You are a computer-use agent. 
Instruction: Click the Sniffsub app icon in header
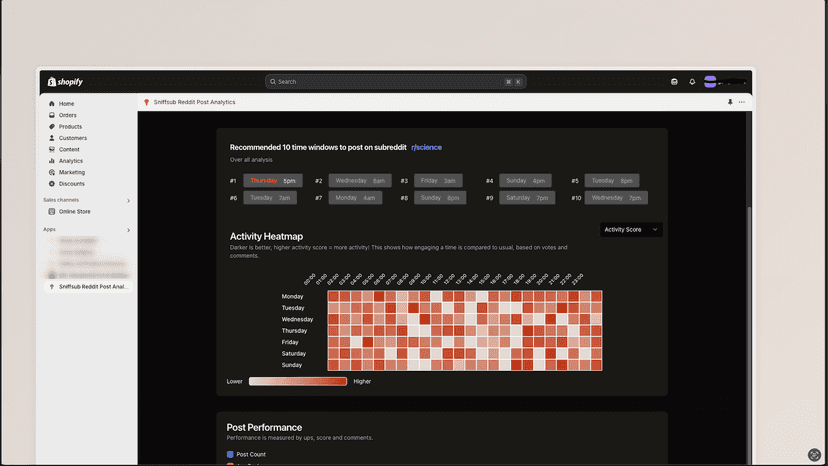click(x=146, y=102)
